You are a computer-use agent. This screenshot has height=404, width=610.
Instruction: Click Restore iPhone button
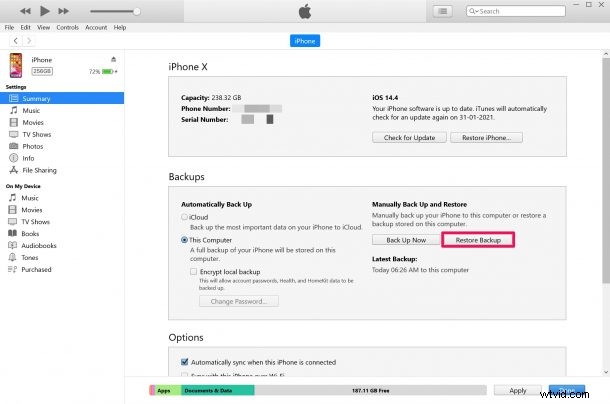pos(486,138)
